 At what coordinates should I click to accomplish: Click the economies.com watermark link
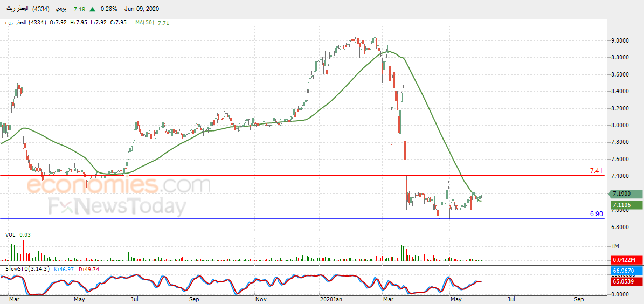pos(119,185)
